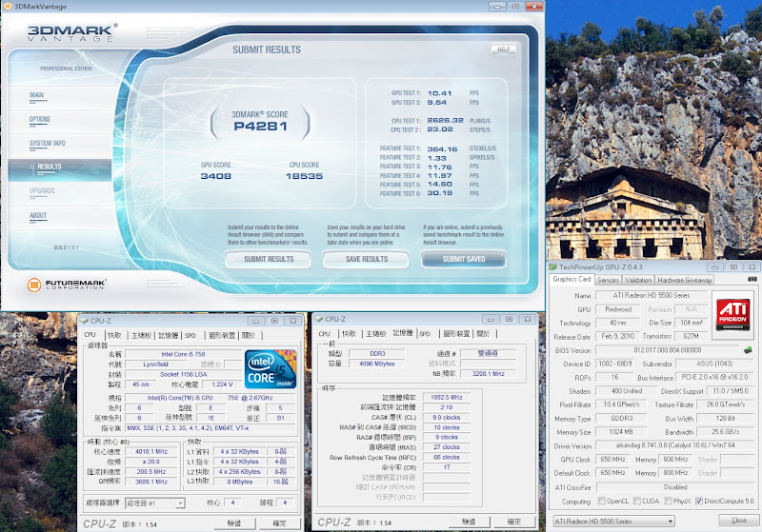Click 驗證 button in CPU-Z Intel Core i5 window
The image size is (762, 532).
click(234, 523)
